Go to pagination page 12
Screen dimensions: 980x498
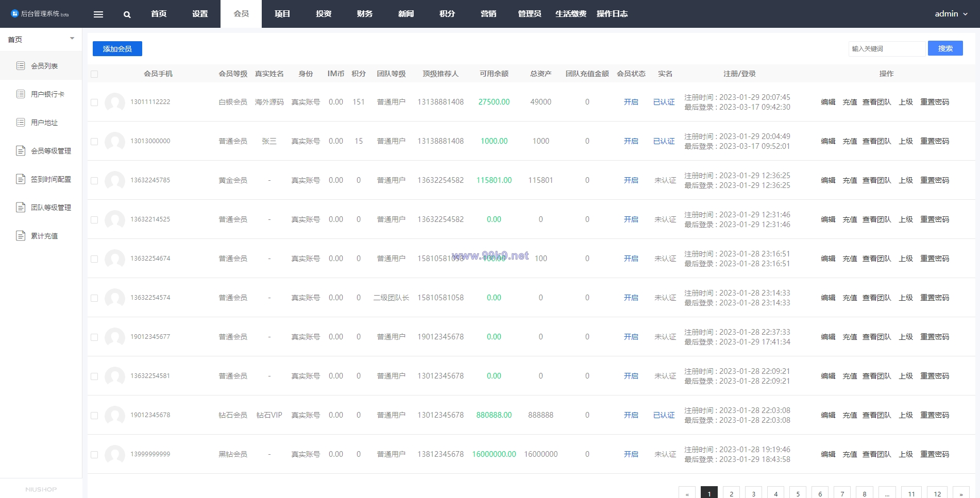pyautogui.click(x=937, y=493)
